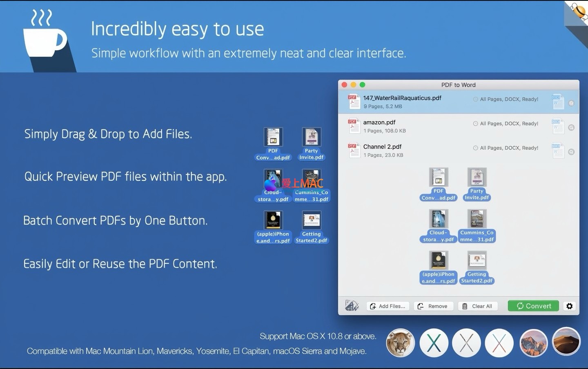The width and height of the screenshot is (588, 369).
Task: Open settings with the gear icon
Action: point(569,306)
